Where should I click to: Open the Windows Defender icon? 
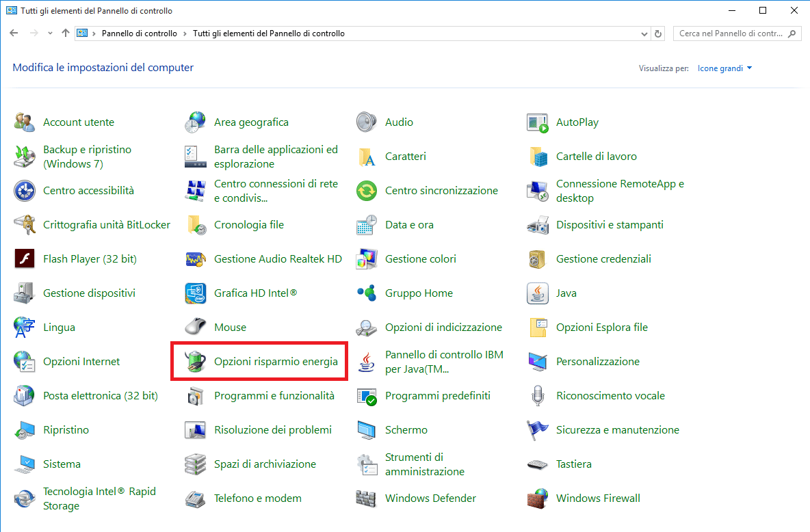tap(366, 498)
